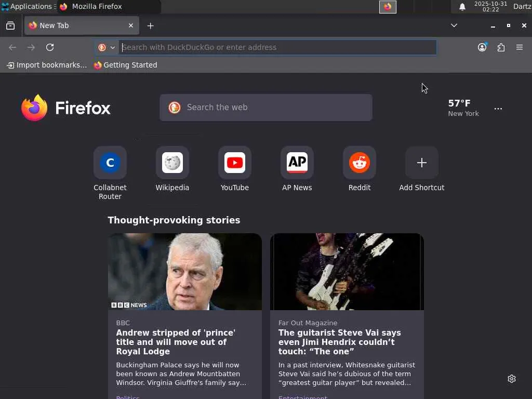Open the YouTube shortcut

coord(235,169)
